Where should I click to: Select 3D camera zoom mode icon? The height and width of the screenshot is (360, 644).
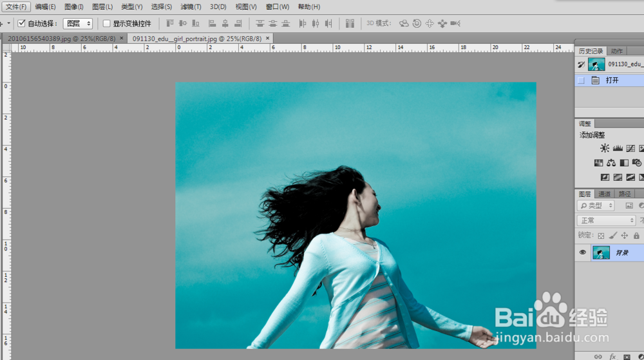(x=455, y=23)
